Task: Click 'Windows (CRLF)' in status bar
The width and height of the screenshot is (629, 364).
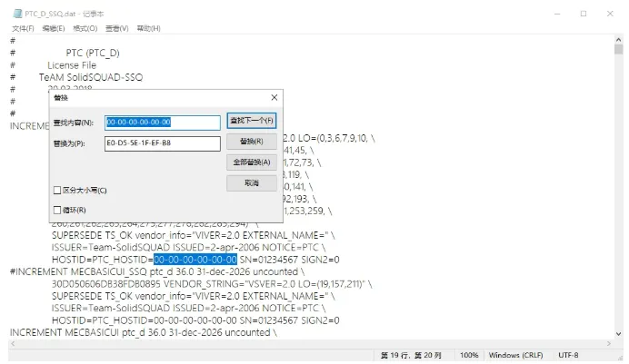Action: (515, 355)
